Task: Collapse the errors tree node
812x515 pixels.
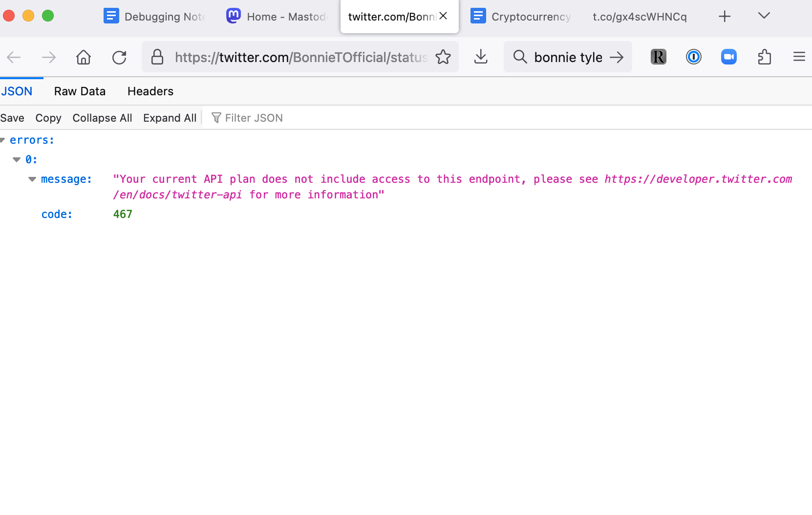Action: point(2,140)
